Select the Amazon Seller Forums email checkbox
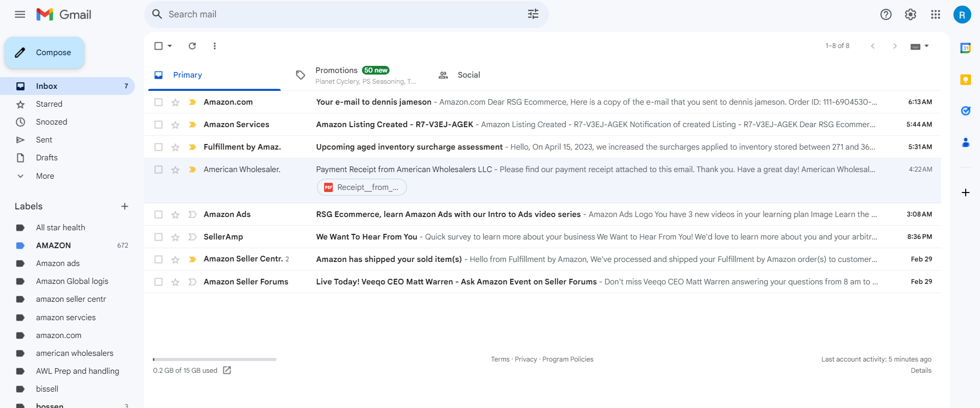The height and width of the screenshot is (408, 980). tap(158, 282)
